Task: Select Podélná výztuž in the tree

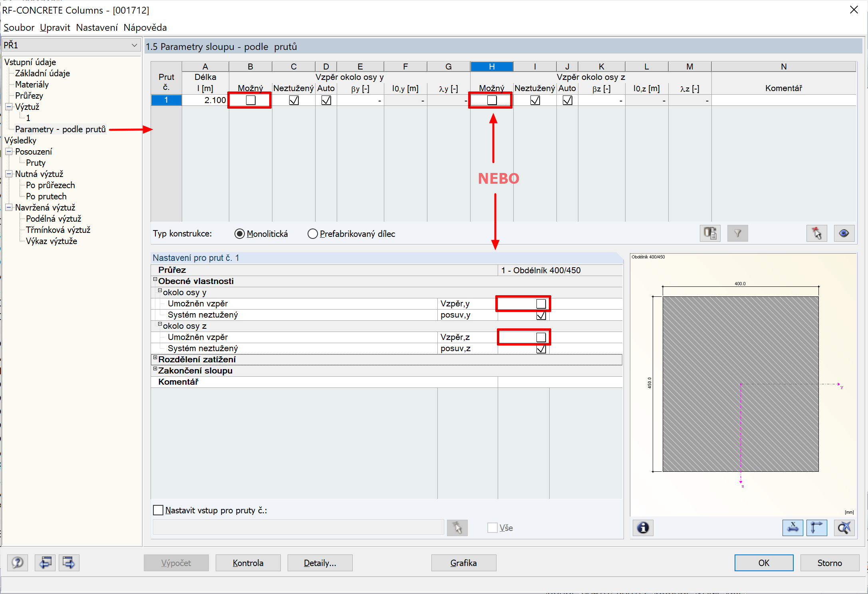Action: click(54, 219)
